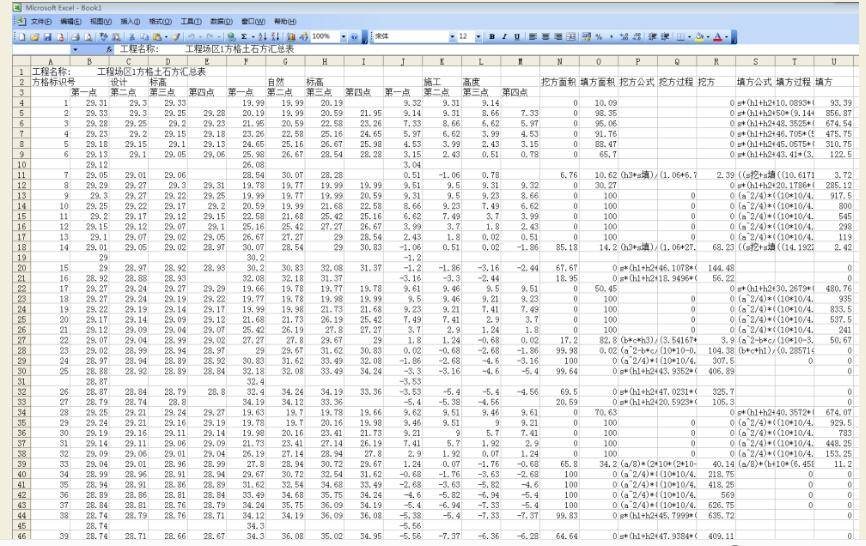The image size is (866, 546).
Task: Apply Merge and Center to cells
Action: pos(571,36)
